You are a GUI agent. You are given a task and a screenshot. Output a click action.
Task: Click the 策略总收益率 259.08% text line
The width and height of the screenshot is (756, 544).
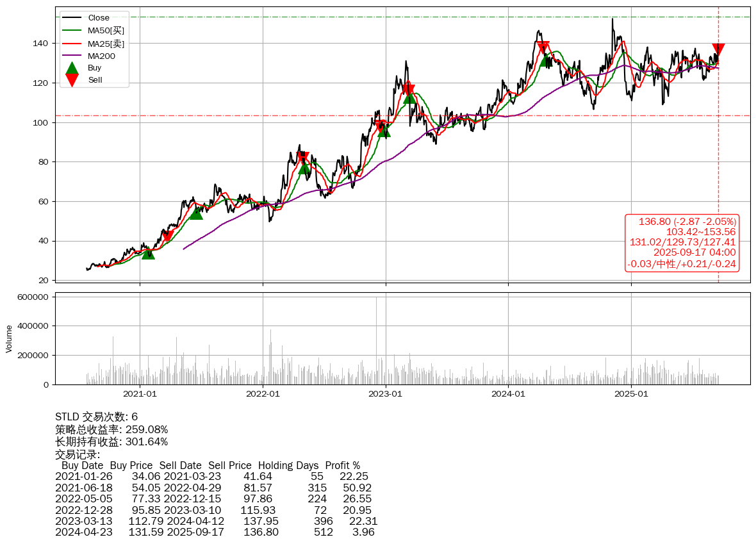tap(111, 429)
